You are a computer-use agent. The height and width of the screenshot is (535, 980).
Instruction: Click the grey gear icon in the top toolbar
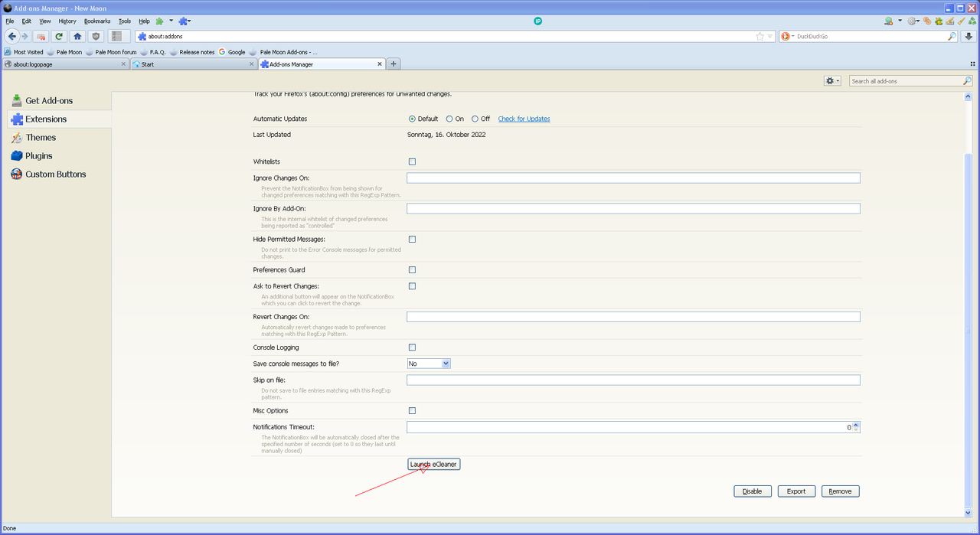click(912, 21)
